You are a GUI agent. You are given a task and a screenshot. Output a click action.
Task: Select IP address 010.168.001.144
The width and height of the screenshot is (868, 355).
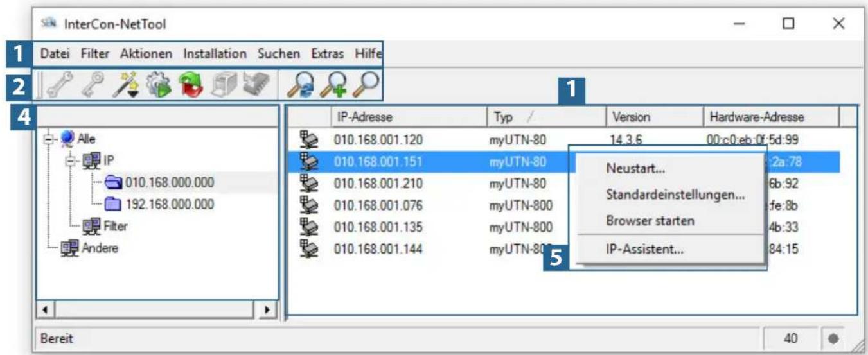(x=378, y=248)
